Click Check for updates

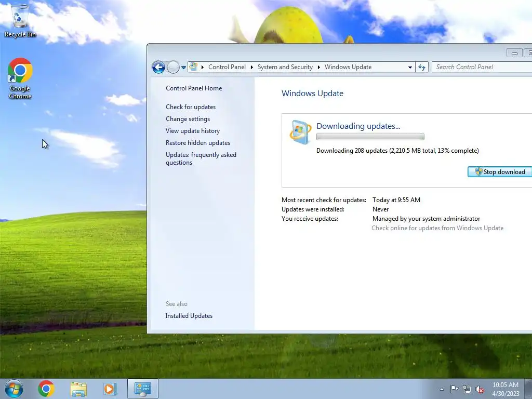click(x=191, y=107)
